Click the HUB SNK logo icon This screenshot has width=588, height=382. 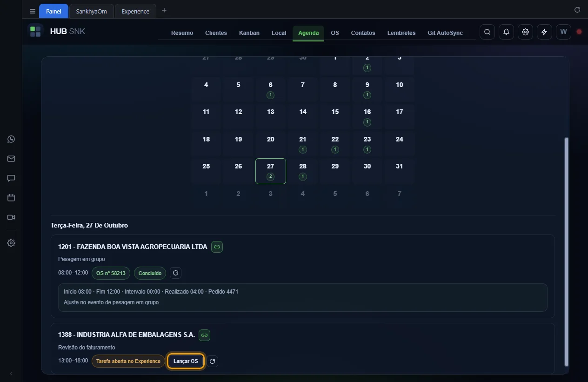pyautogui.click(x=35, y=32)
